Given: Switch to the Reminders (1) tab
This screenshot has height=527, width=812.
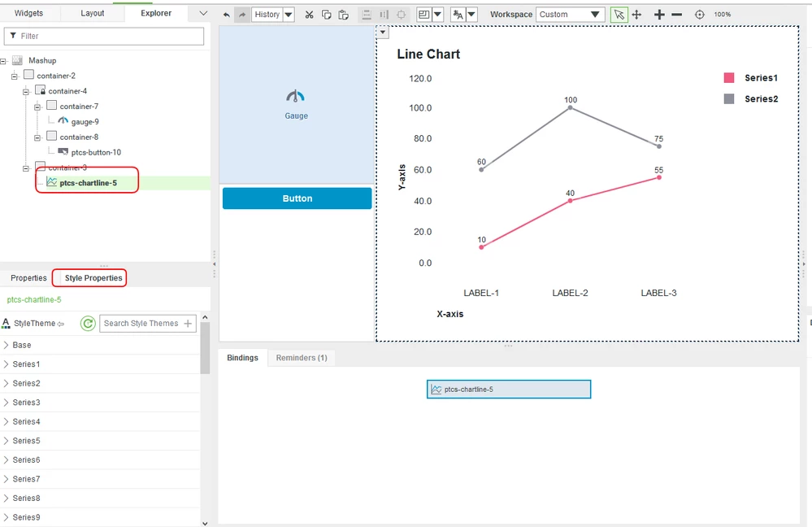Looking at the screenshot, I should pyautogui.click(x=302, y=358).
